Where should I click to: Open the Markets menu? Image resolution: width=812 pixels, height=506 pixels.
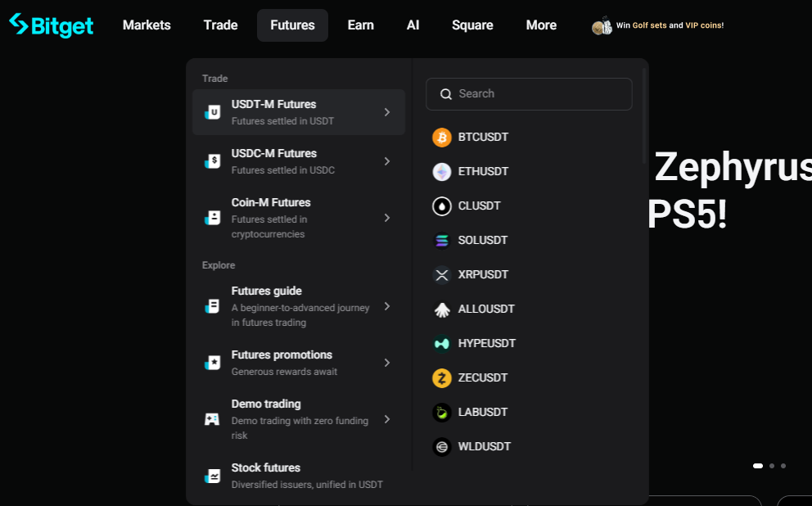147,25
